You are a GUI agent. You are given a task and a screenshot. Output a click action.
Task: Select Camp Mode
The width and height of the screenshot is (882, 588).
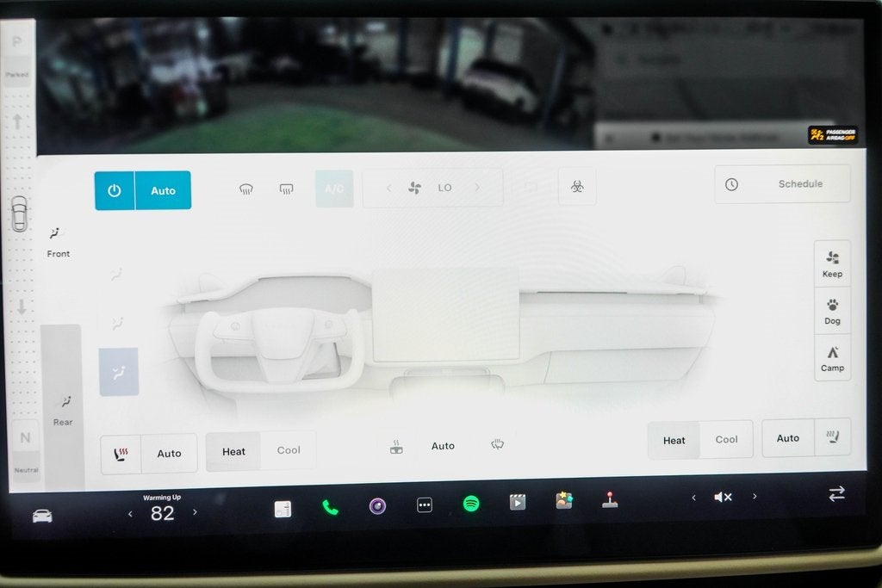(832, 358)
